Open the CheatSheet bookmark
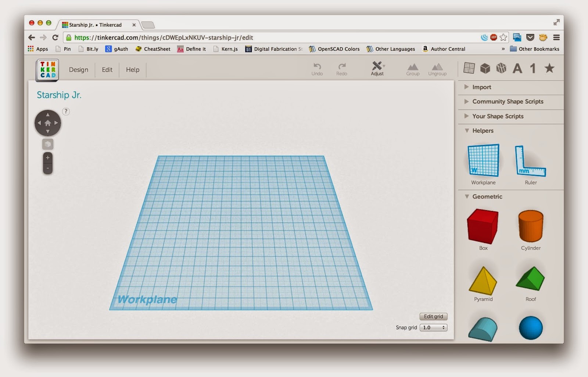588x377 pixels. click(x=153, y=49)
